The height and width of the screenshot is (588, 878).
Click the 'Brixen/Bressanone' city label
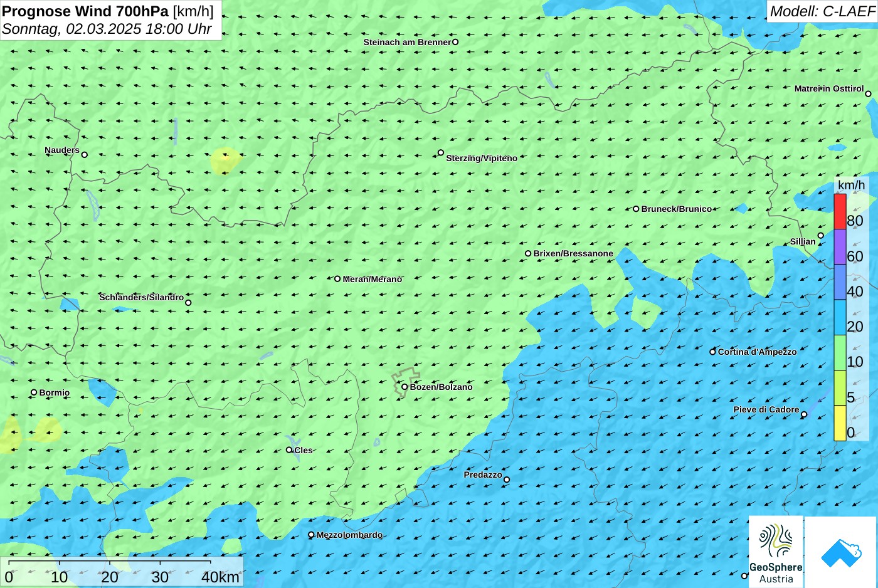(573, 253)
